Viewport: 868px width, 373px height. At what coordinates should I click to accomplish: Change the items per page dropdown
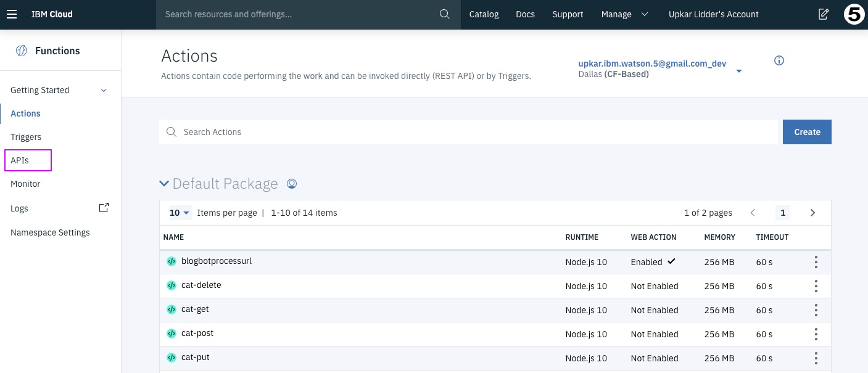(180, 213)
